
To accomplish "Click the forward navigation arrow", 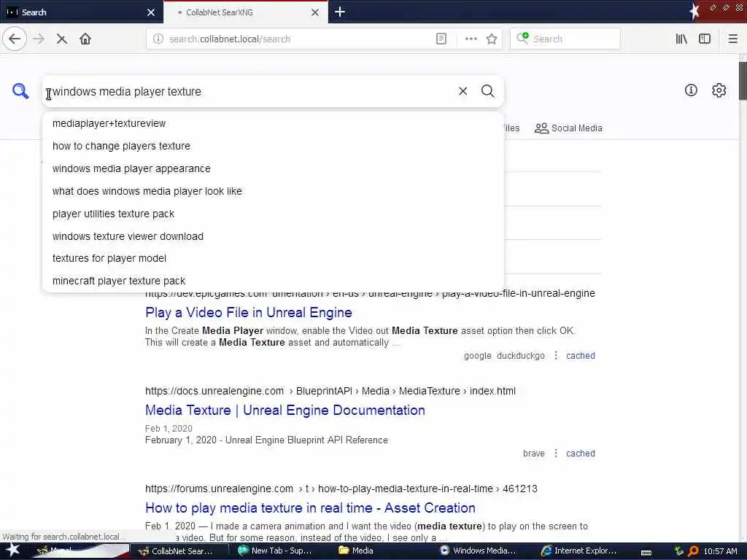I will pyautogui.click(x=39, y=39).
